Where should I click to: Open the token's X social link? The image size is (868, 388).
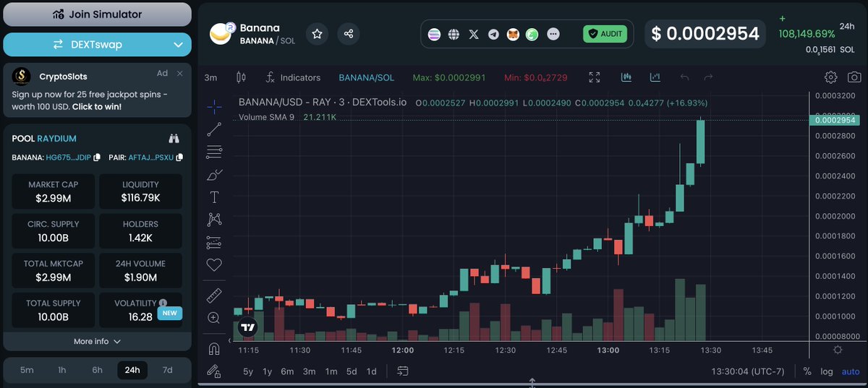pyautogui.click(x=474, y=34)
